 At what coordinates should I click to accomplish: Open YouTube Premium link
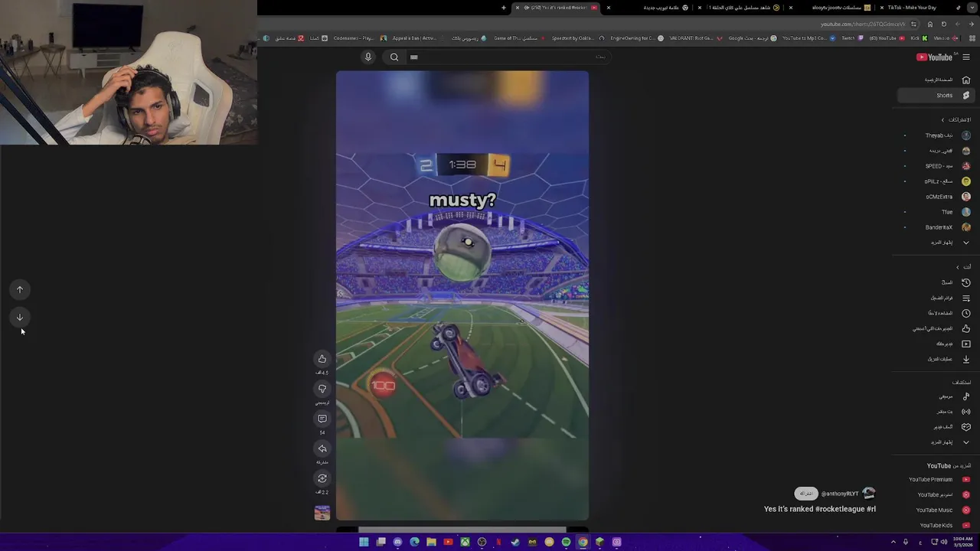pos(936,480)
